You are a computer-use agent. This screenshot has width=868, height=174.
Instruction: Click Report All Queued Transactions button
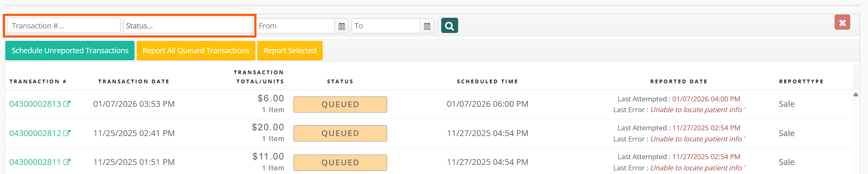[196, 51]
